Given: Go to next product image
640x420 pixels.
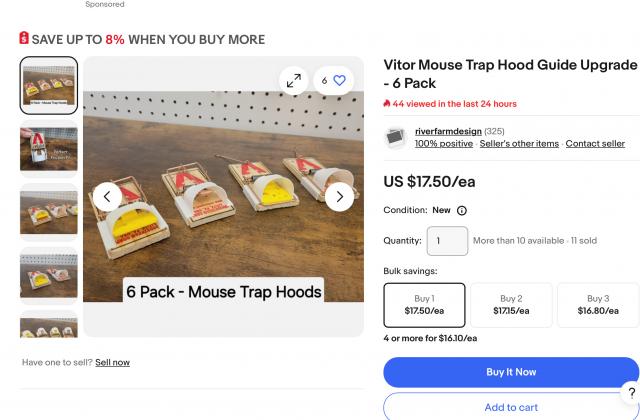Looking at the screenshot, I should pos(339,196).
